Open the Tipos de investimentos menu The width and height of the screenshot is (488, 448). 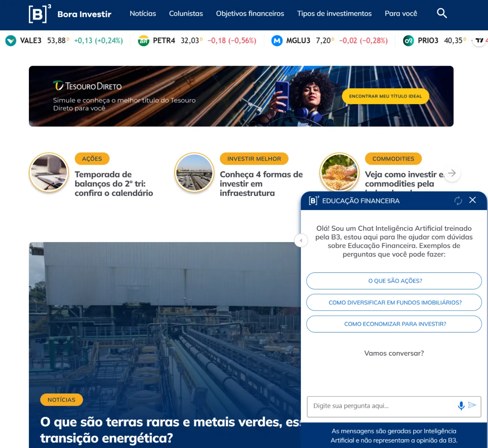coord(334,14)
